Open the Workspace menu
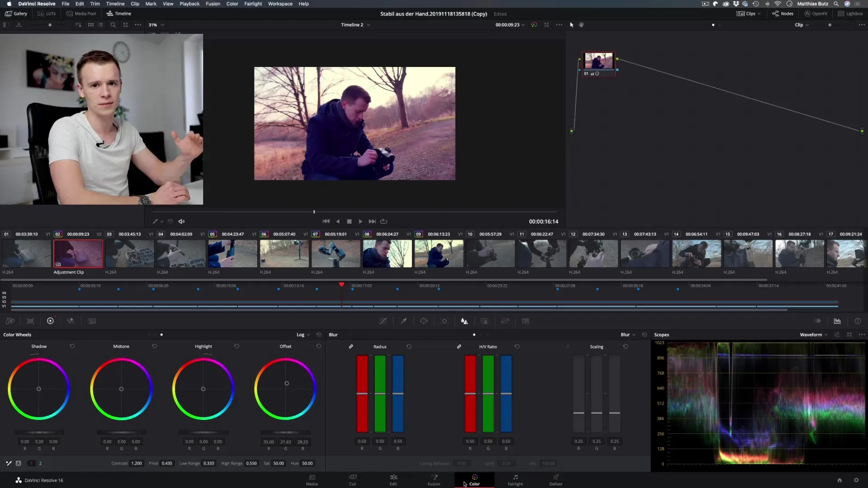The image size is (868, 488). coord(280,4)
